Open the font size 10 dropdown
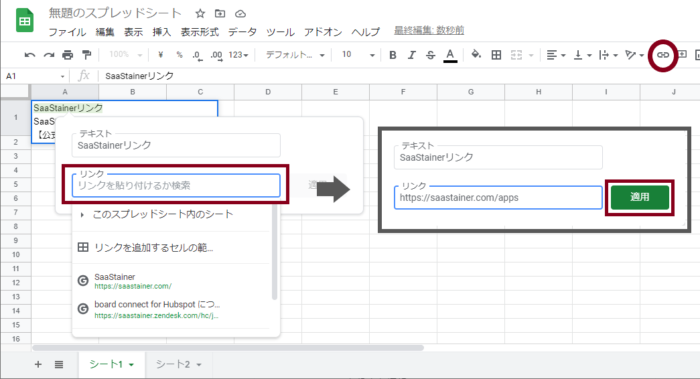Viewport: 700px width, 379px height. click(358, 55)
